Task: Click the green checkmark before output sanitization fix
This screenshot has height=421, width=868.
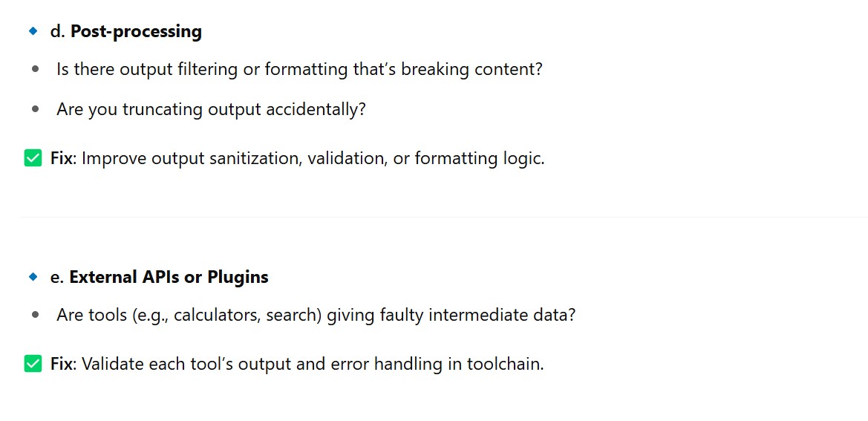Action: tap(33, 158)
